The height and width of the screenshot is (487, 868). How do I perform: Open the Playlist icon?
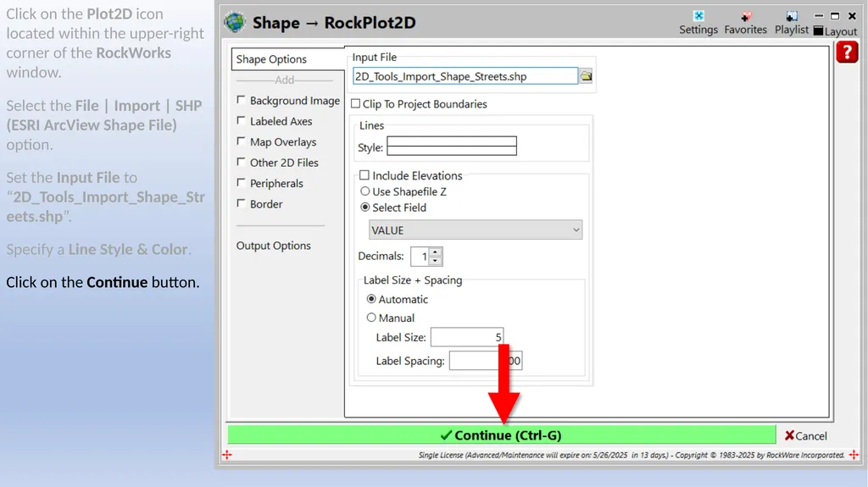pos(792,23)
